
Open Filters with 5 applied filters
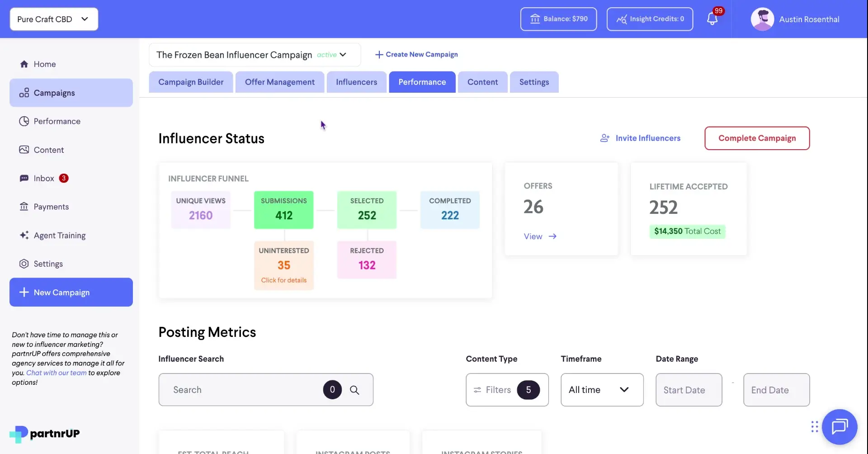point(506,389)
